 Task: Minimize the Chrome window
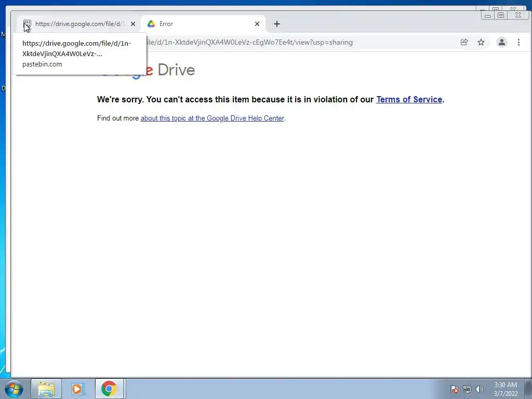(x=488, y=15)
